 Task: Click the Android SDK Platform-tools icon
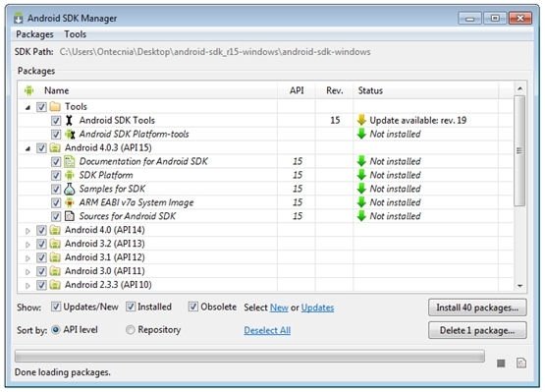tap(70, 134)
